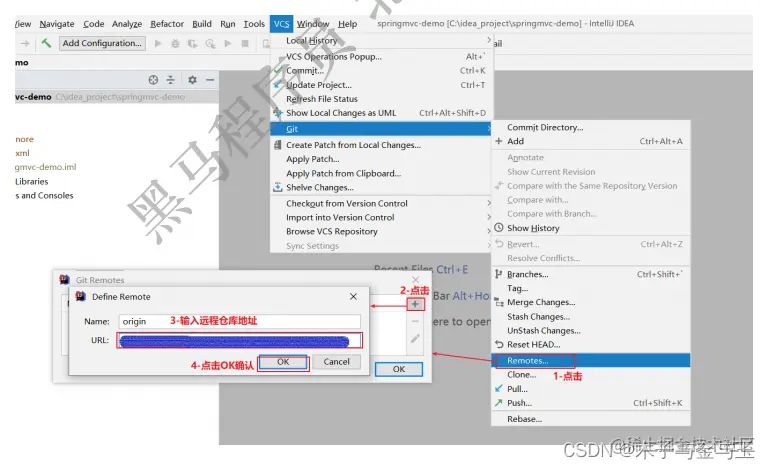Image resolution: width=770 pixels, height=469 pixels.
Task: Select Show History in Git submenu
Action: (591, 228)
